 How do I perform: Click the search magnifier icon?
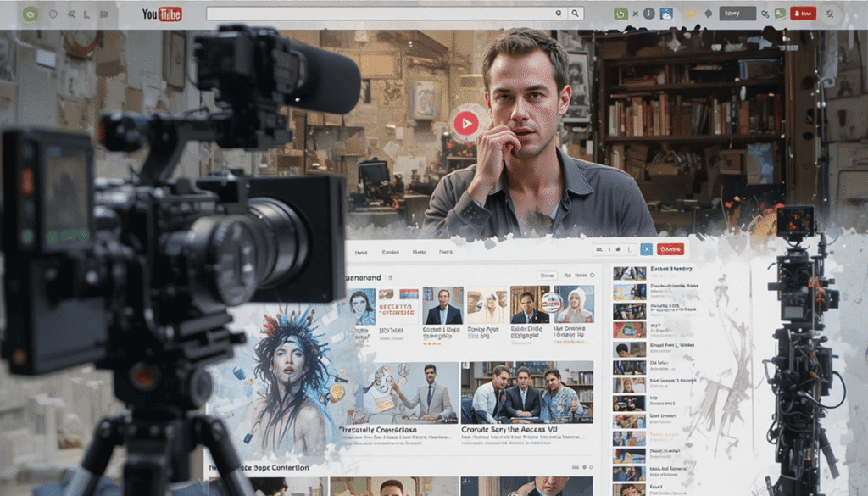[575, 13]
